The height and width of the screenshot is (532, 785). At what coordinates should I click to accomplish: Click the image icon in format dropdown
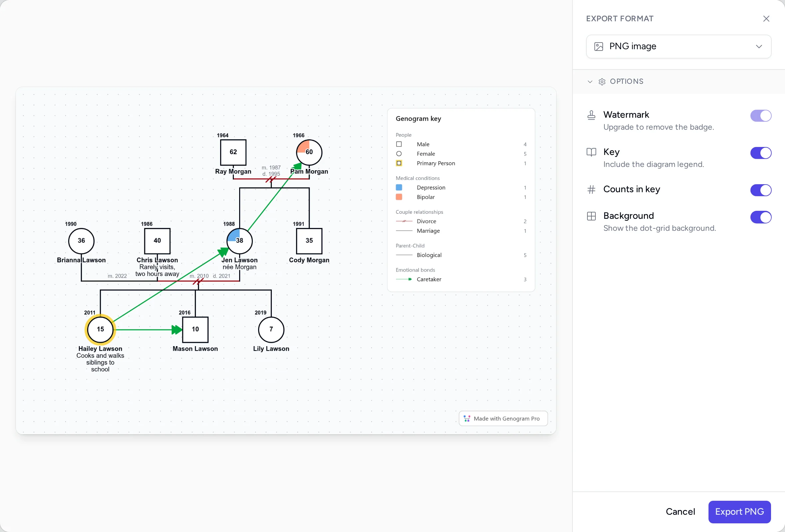598,47
